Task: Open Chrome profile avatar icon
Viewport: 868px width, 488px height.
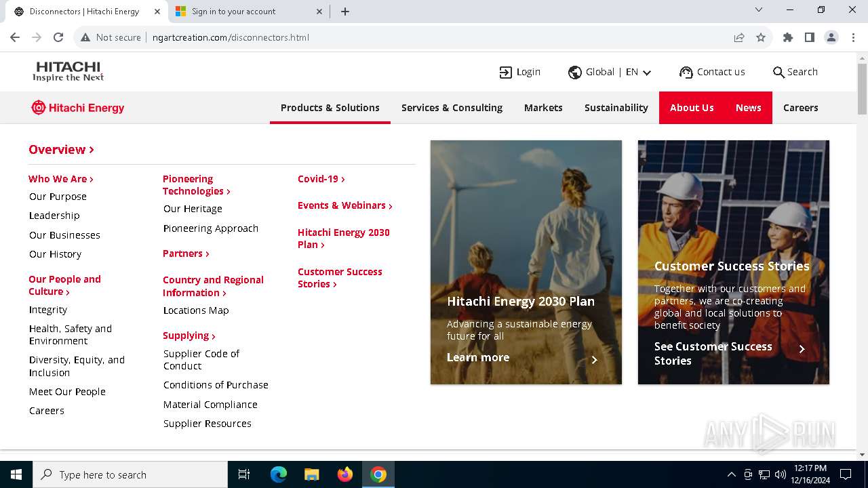Action: (x=831, y=37)
